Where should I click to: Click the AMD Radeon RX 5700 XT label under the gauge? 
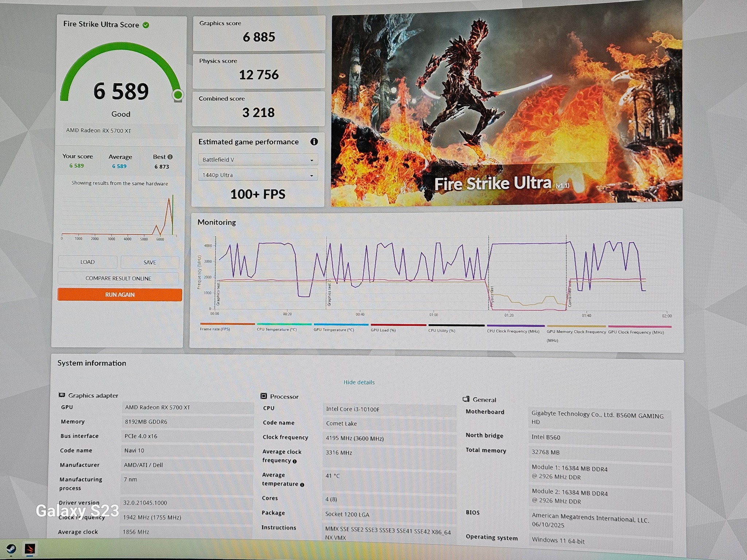[x=98, y=131]
